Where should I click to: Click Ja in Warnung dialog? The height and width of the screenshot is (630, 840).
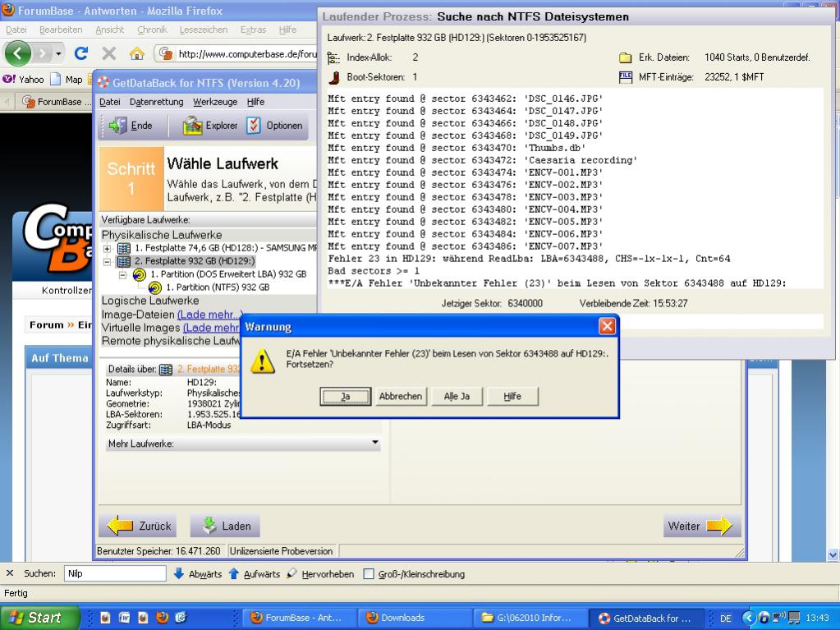click(x=346, y=397)
